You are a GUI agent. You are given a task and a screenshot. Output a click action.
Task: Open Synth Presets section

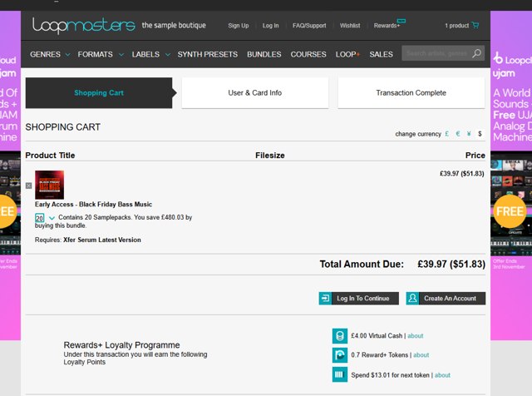[x=207, y=54]
